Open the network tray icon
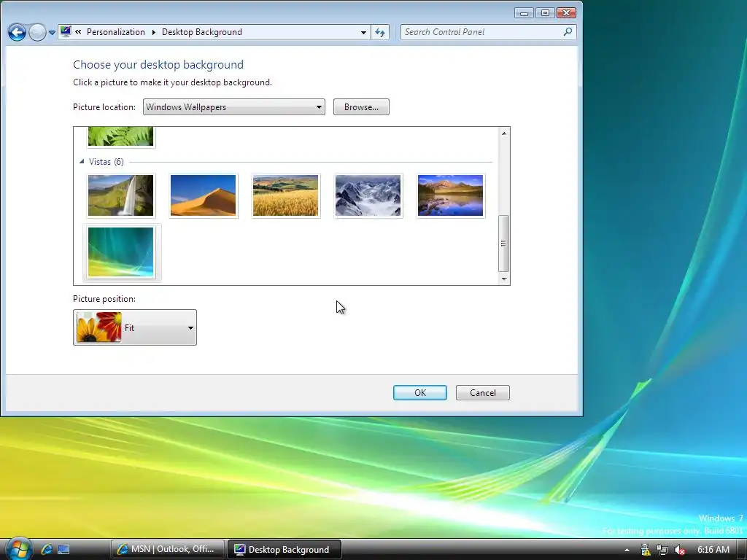Image resolution: width=747 pixels, height=560 pixels. 662,550
